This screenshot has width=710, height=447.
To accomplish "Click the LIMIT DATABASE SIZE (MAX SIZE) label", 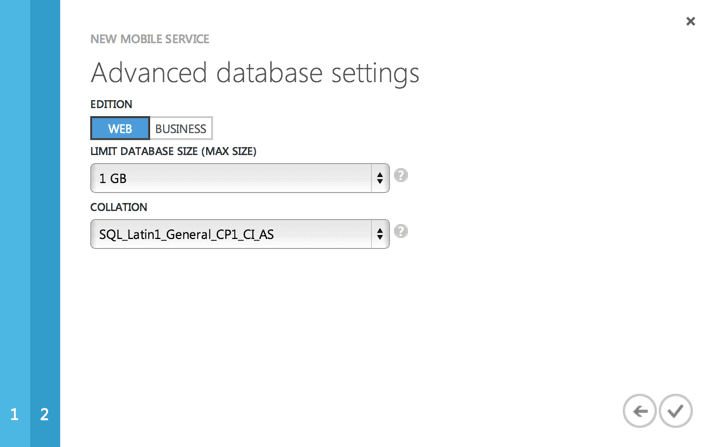I will (x=173, y=152).
